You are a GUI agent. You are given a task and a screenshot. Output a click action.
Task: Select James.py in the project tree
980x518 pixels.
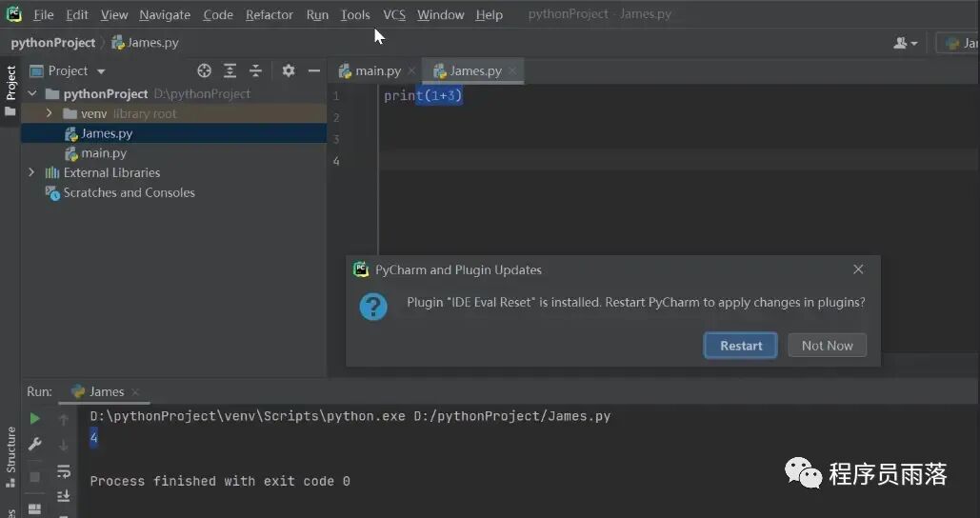click(173, 133)
